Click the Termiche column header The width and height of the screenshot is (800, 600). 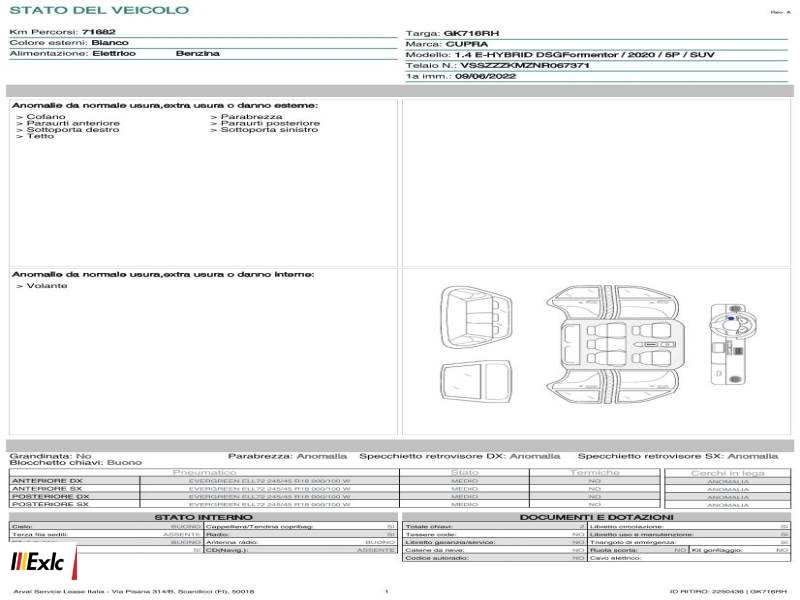(595, 472)
